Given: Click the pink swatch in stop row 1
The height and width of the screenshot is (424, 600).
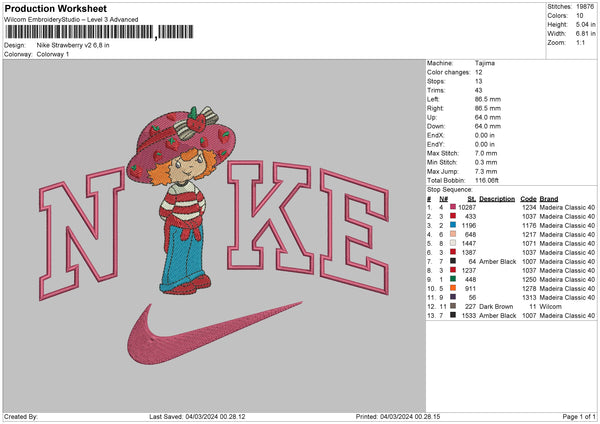Looking at the screenshot, I should click(x=453, y=207).
